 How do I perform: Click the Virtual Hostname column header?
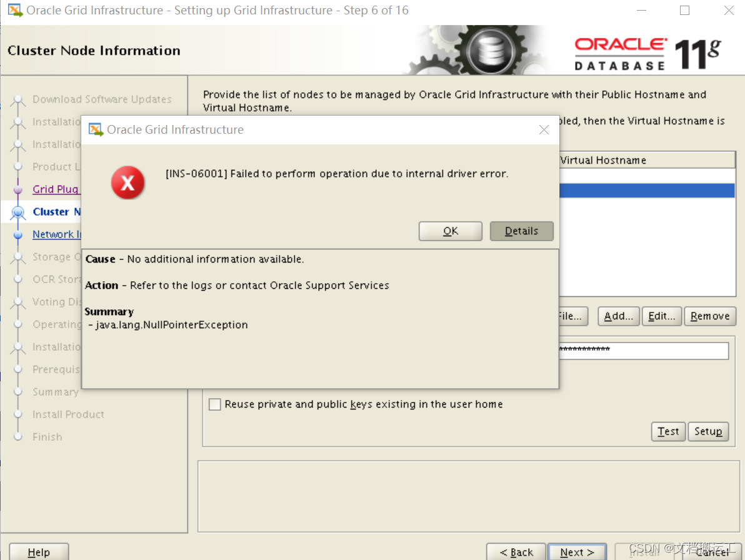[647, 160]
